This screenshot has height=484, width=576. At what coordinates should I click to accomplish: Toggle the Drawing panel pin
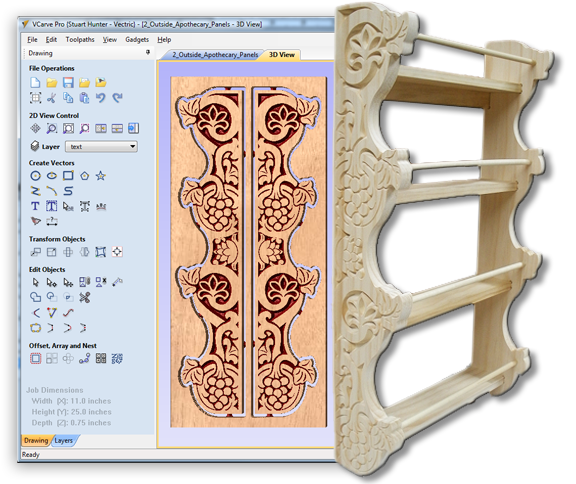148,53
